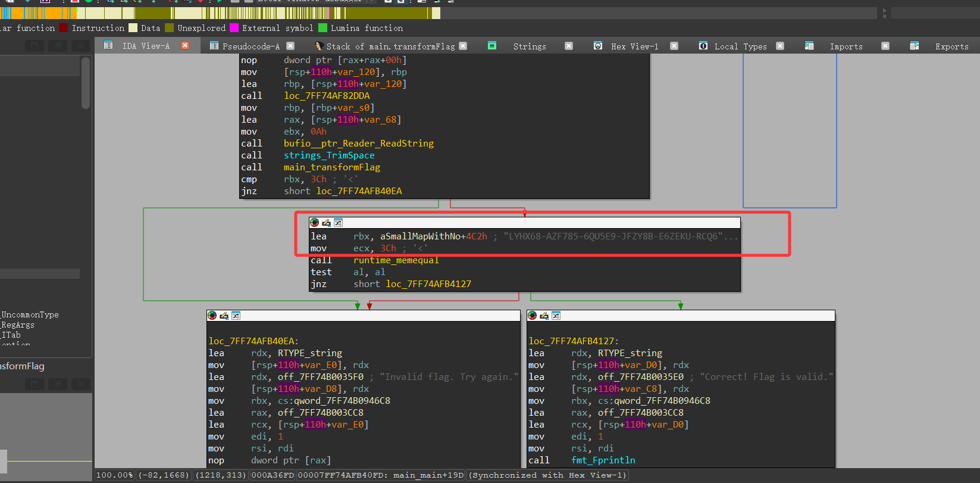Open the Strings tab

click(x=529, y=46)
